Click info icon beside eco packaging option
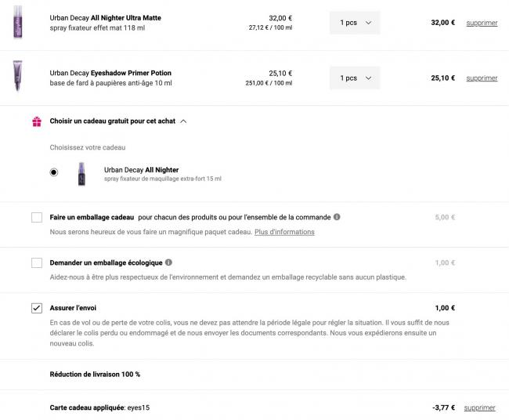509x420 pixels. [169, 262]
